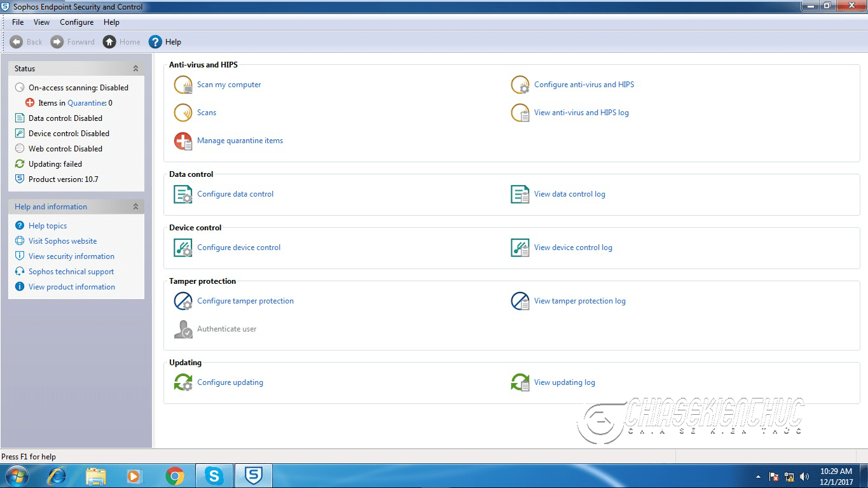Click the On-access scanning status icon
Viewport: 868px width, 488px height.
(x=20, y=88)
